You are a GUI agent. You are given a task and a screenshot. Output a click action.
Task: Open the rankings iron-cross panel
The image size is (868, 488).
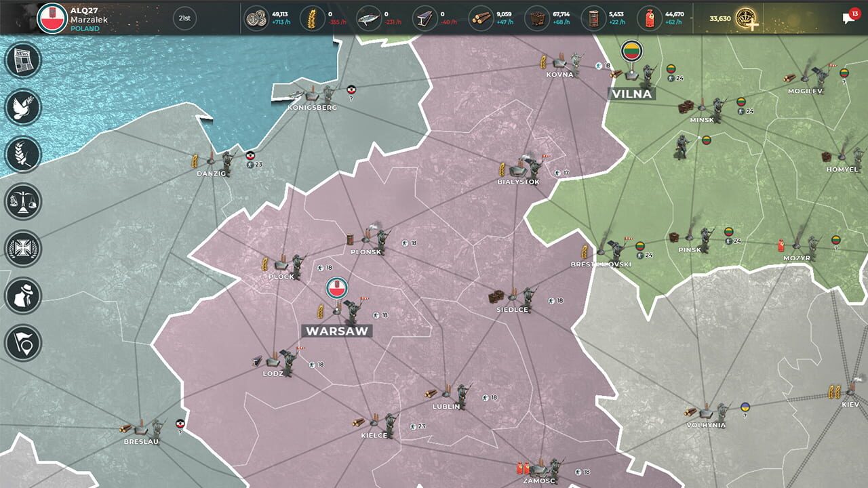(x=22, y=249)
